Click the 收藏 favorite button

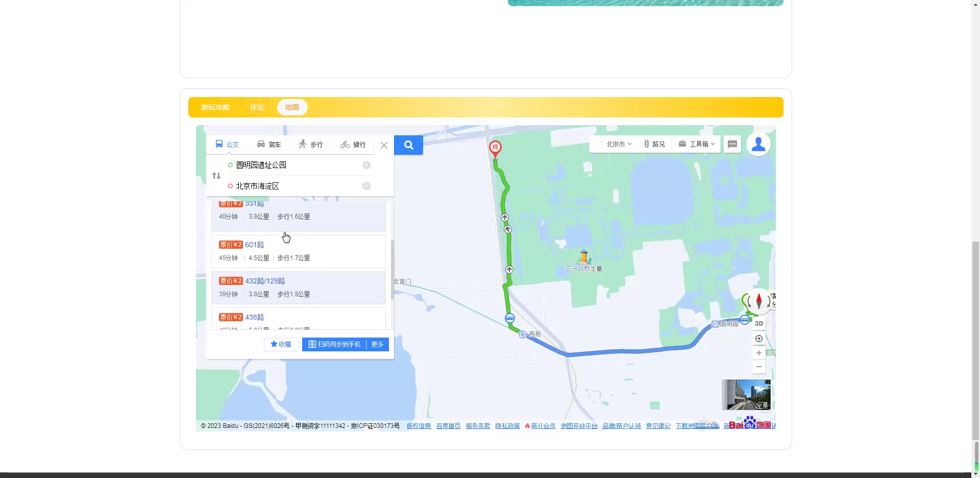pos(281,344)
